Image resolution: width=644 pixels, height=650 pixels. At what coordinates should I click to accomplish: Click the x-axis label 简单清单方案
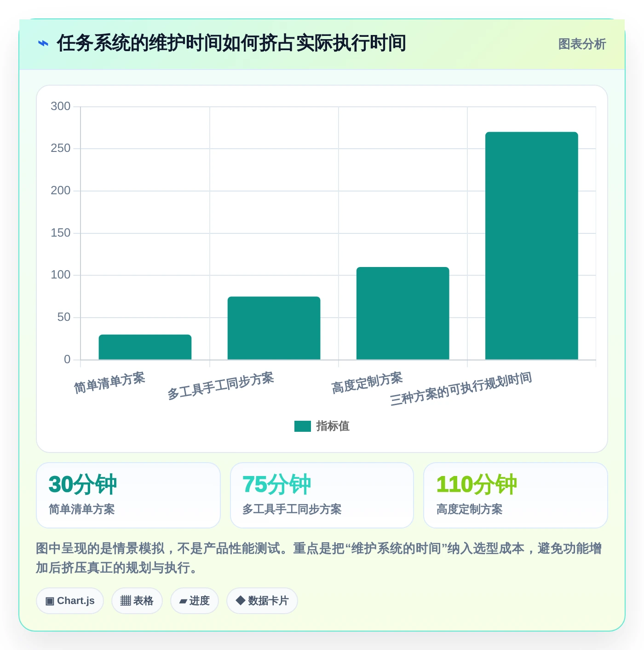tap(109, 383)
